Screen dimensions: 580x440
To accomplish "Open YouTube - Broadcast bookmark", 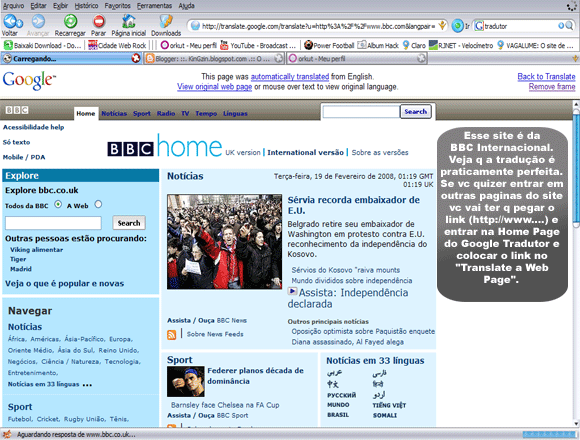I will (258, 45).
